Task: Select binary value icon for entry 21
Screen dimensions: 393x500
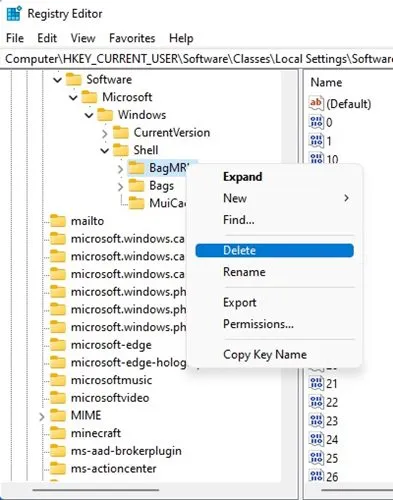Action: pos(316,383)
